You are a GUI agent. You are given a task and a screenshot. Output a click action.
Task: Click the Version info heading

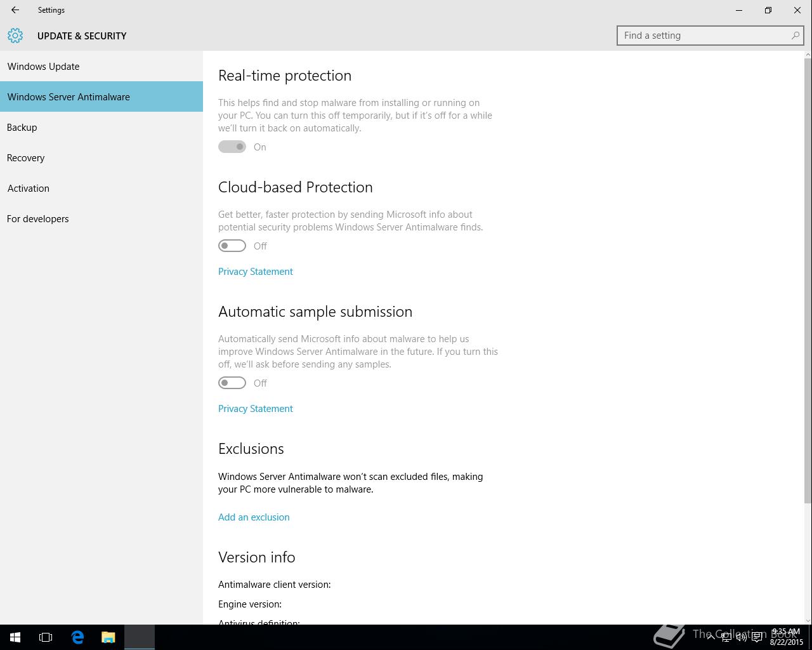click(x=257, y=557)
